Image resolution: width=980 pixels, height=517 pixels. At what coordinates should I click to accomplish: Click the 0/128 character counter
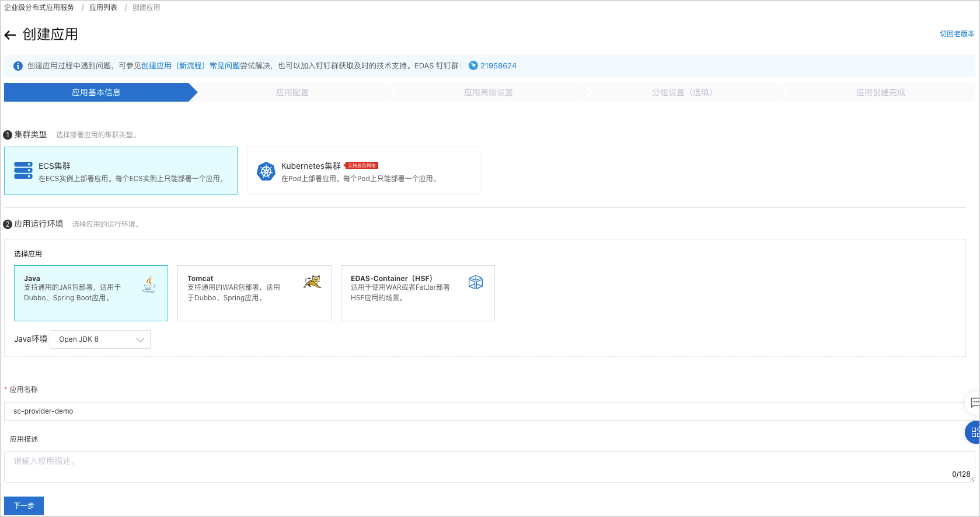pyautogui.click(x=961, y=474)
